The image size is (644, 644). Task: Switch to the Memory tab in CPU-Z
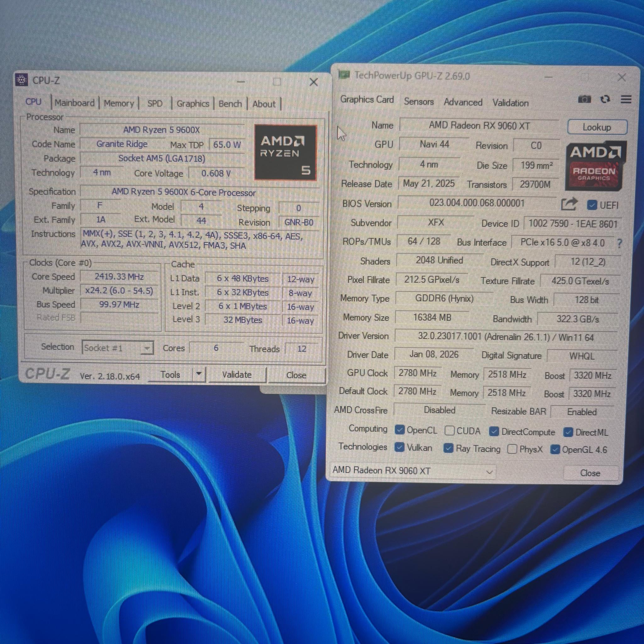(119, 103)
